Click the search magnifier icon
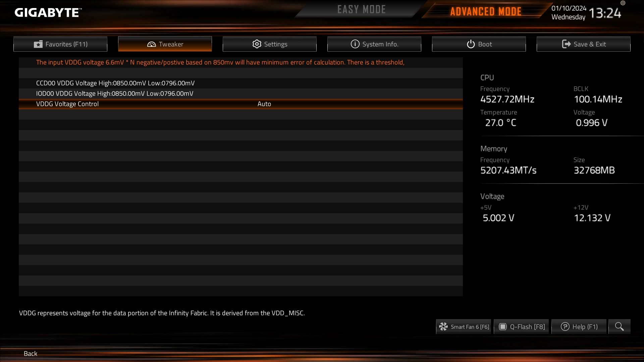This screenshot has width=644, height=362. 619,326
